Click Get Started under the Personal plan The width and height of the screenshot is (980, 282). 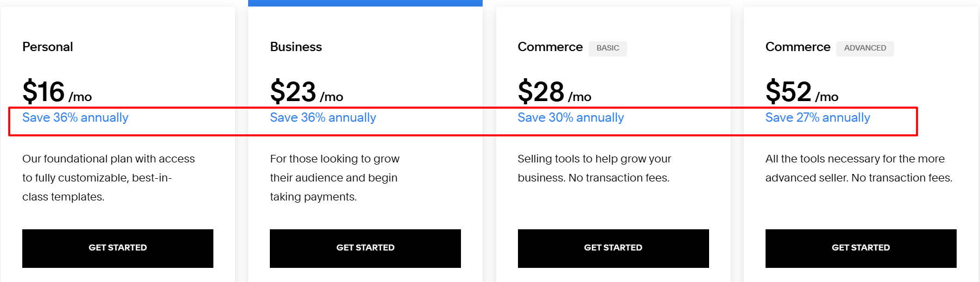[x=117, y=248]
